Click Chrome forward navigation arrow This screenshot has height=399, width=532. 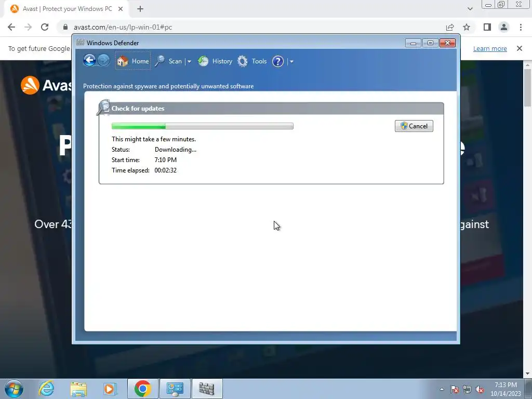tap(28, 27)
